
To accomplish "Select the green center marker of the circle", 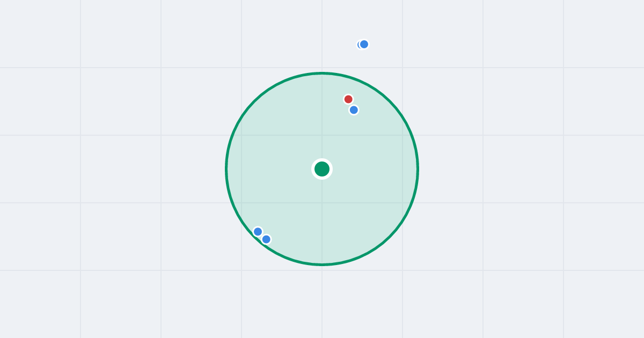I will coord(322,169).
